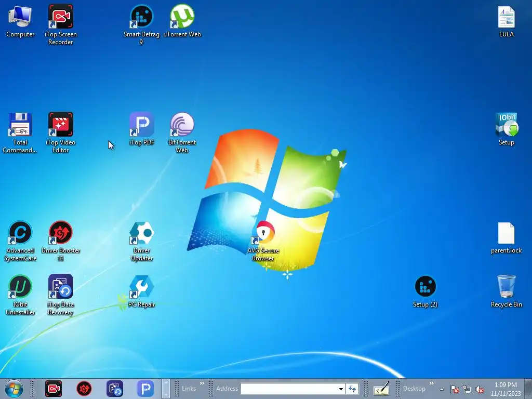Open the Tablet PC Input Panel icon
Screen dimensions: 532x399
click(x=381, y=389)
